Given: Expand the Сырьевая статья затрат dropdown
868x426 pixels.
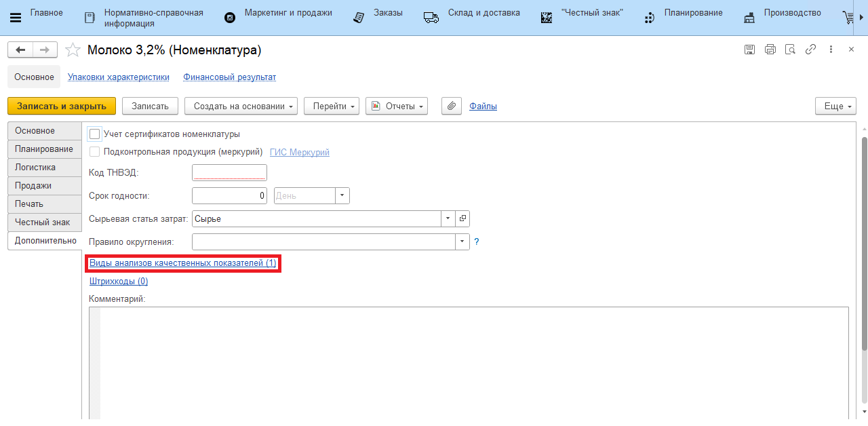Looking at the screenshot, I should coord(448,218).
